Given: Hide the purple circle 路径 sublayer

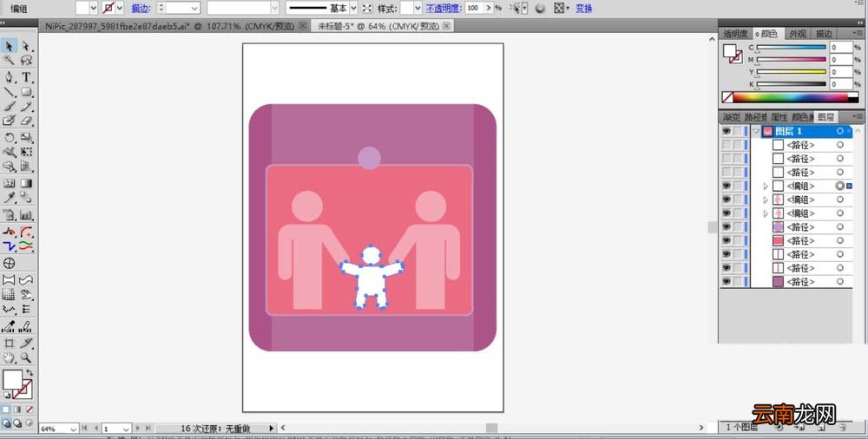Looking at the screenshot, I should pyautogui.click(x=726, y=226).
